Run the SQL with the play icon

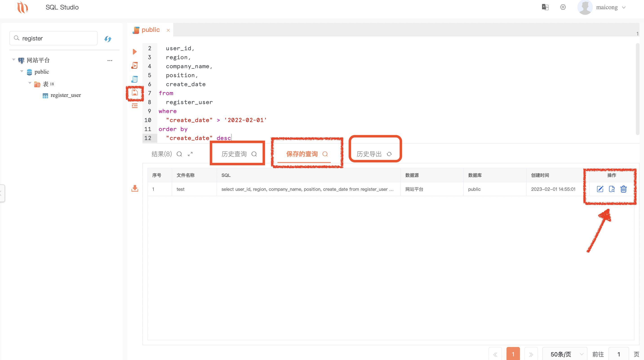pos(135,52)
